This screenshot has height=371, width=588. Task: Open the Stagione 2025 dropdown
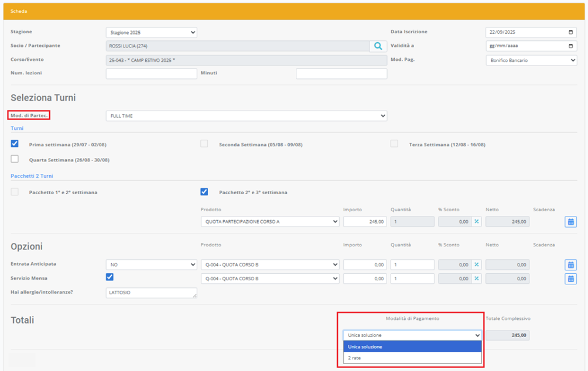pyautogui.click(x=151, y=33)
